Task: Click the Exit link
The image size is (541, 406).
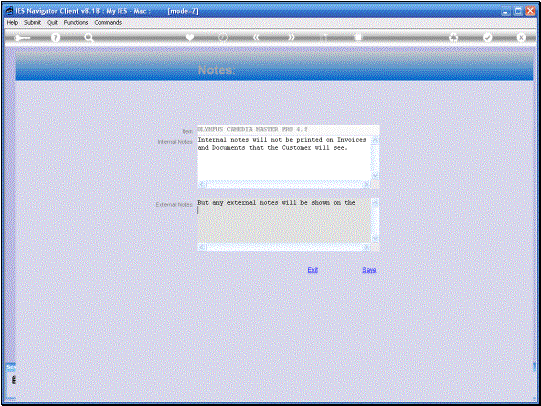Action: coord(313,270)
